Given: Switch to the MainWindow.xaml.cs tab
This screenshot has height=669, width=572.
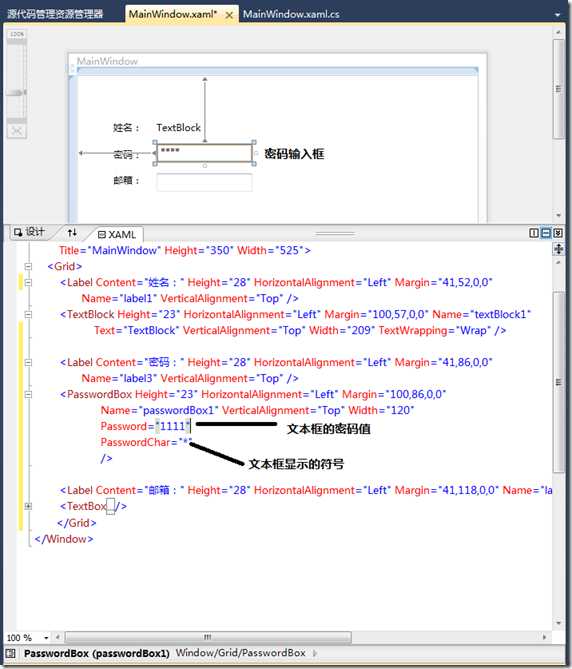Looking at the screenshot, I should [291, 14].
